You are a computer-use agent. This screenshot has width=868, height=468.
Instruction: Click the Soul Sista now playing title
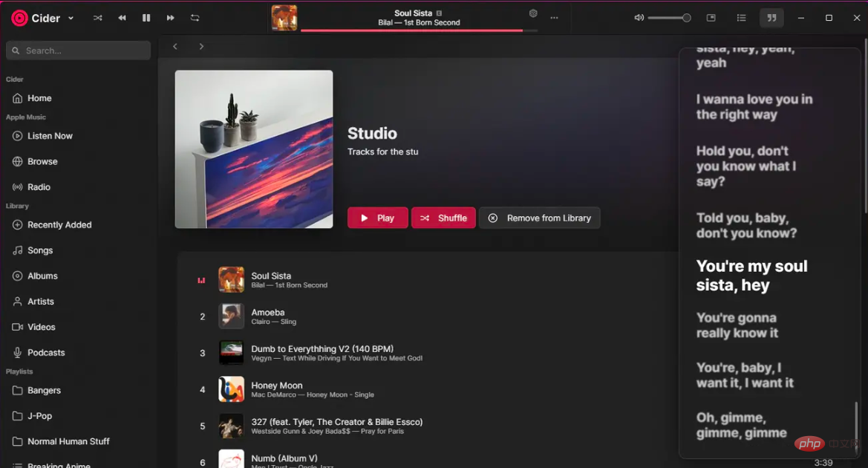point(413,13)
